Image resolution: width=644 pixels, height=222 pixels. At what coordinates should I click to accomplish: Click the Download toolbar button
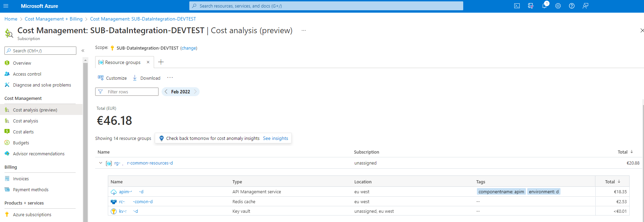(147, 78)
